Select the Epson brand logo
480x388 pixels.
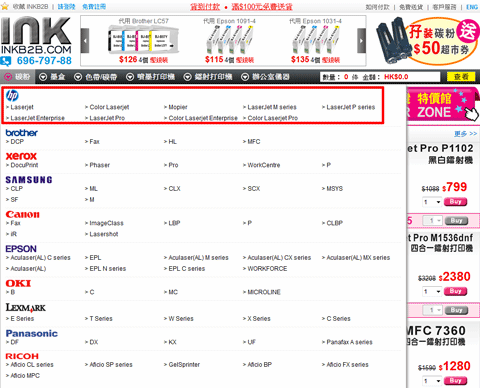click(21, 249)
